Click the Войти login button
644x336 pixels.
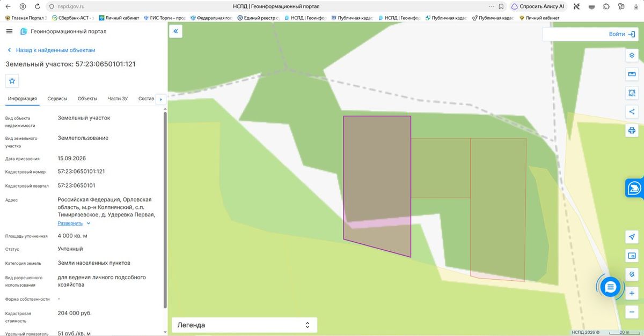(x=621, y=34)
